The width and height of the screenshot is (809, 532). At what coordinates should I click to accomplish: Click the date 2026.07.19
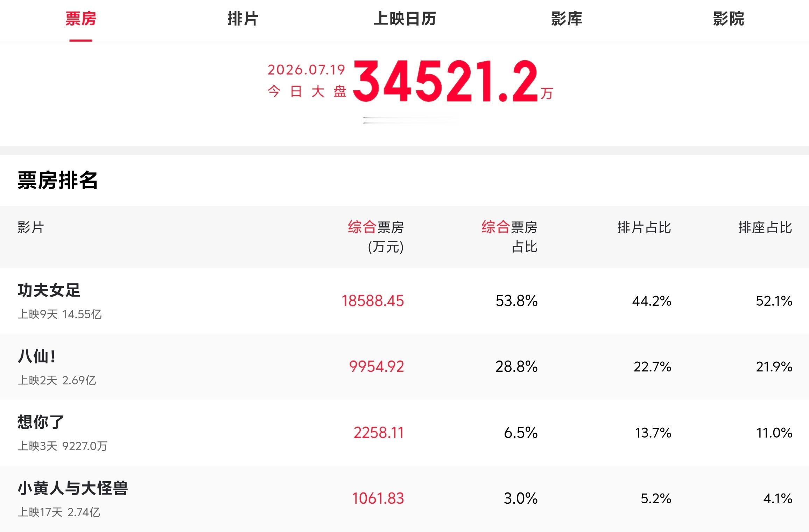pos(307,70)
